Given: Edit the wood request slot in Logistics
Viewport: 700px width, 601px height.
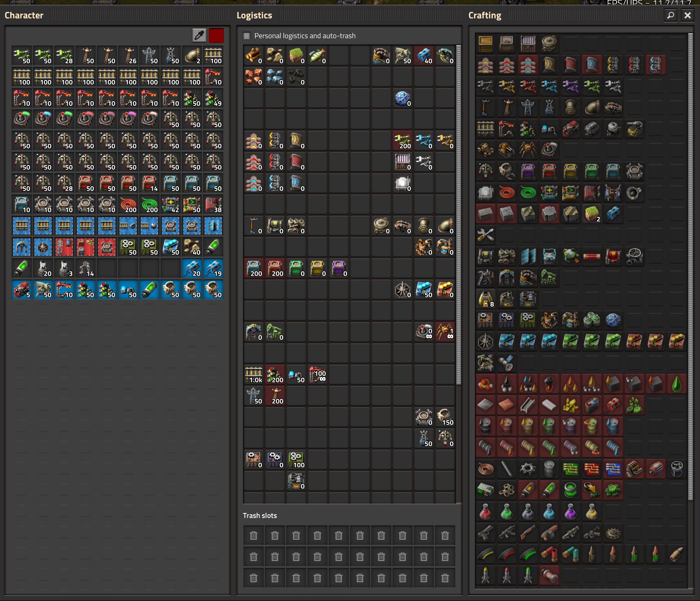Looking at the screenshot, I should pyautogui.click(x=254, y=56).
